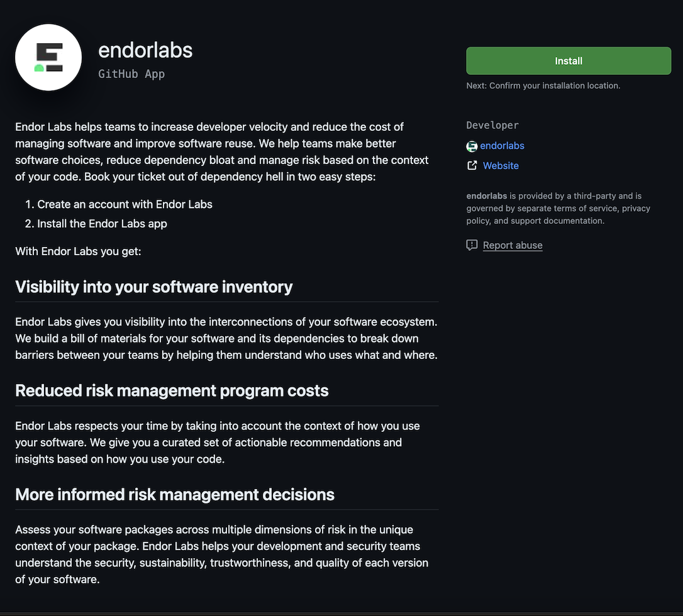683x616 pixels.
Task: Click the external-link icon beside Website
Action: (472, 165)
